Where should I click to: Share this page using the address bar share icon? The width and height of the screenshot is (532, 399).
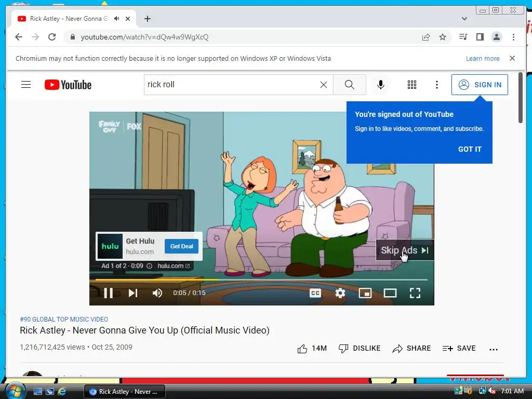426,37
